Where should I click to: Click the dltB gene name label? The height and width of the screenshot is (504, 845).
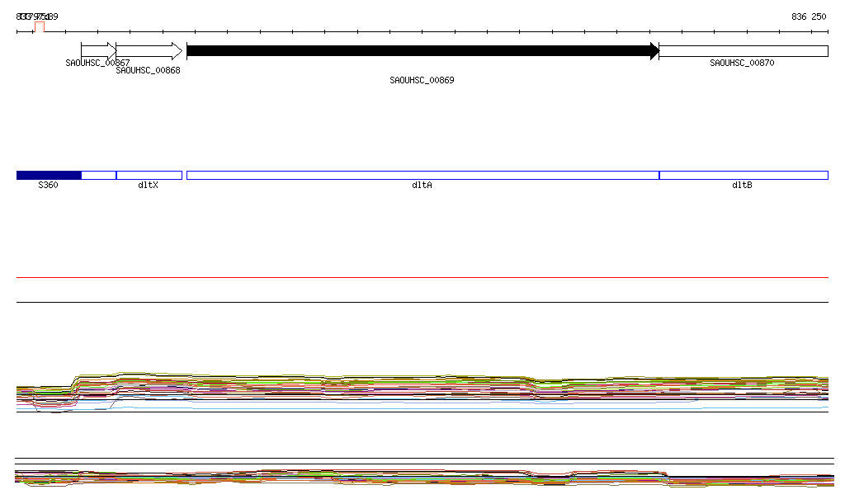[742, 186]
